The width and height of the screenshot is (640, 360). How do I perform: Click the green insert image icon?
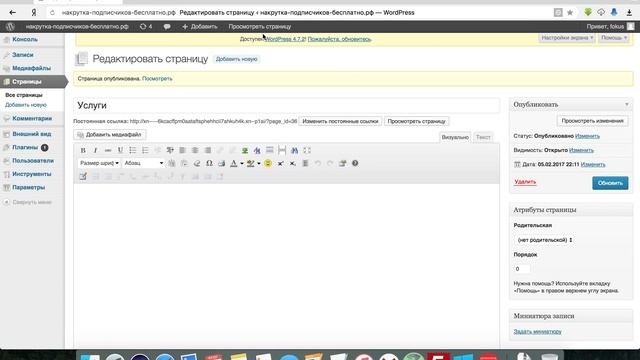click(x=245, y=150)
